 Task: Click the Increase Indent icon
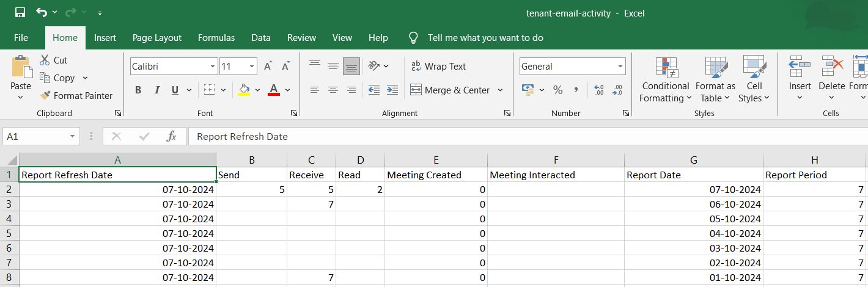click(392, 90)
